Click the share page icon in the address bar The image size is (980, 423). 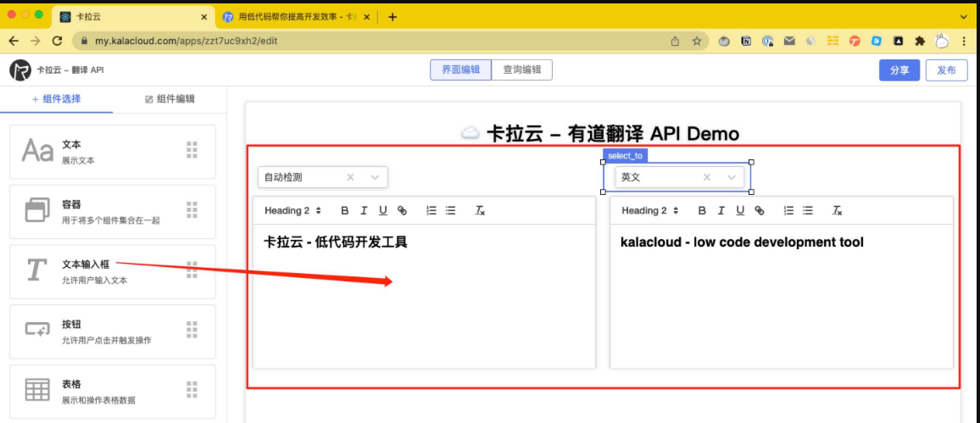[675, 41]
